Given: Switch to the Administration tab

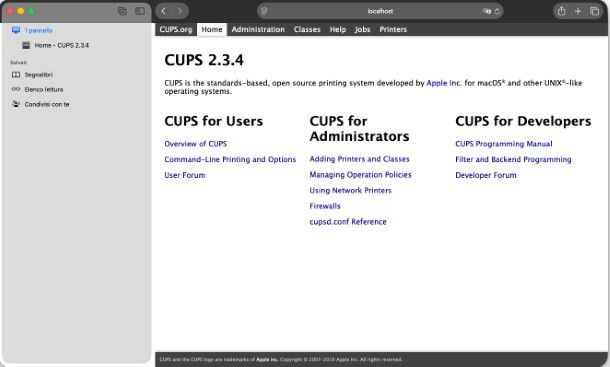Looking at the screenshot, I should click(x=258, y=29).
